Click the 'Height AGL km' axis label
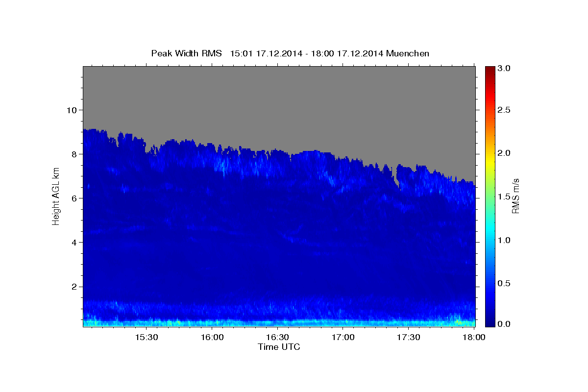This screenshot has width=588, height=392. 56,196
